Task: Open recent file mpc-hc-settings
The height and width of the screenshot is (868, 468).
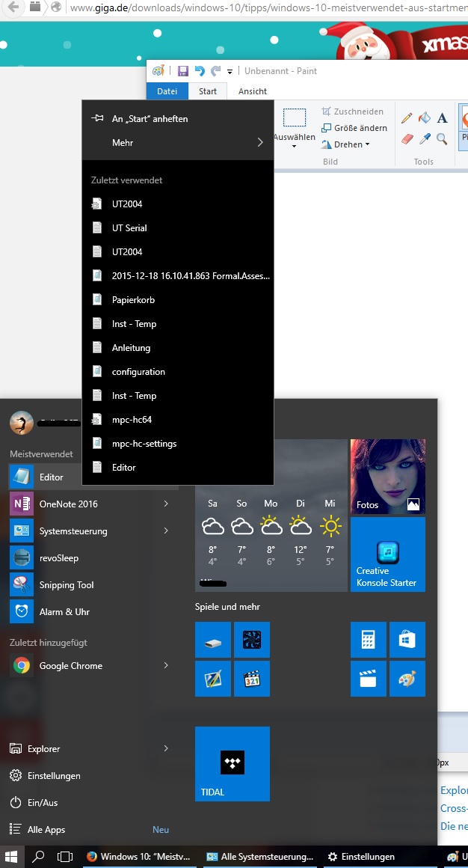Action: tap(178, 444)
